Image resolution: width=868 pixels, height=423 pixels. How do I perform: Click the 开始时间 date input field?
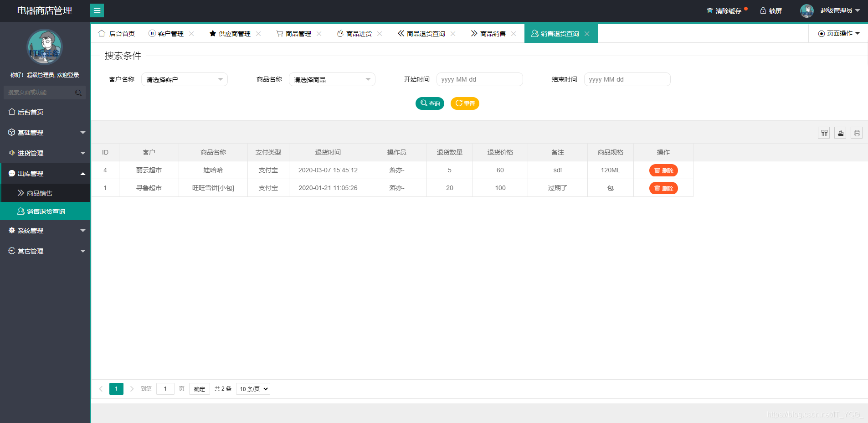(479, 79)
